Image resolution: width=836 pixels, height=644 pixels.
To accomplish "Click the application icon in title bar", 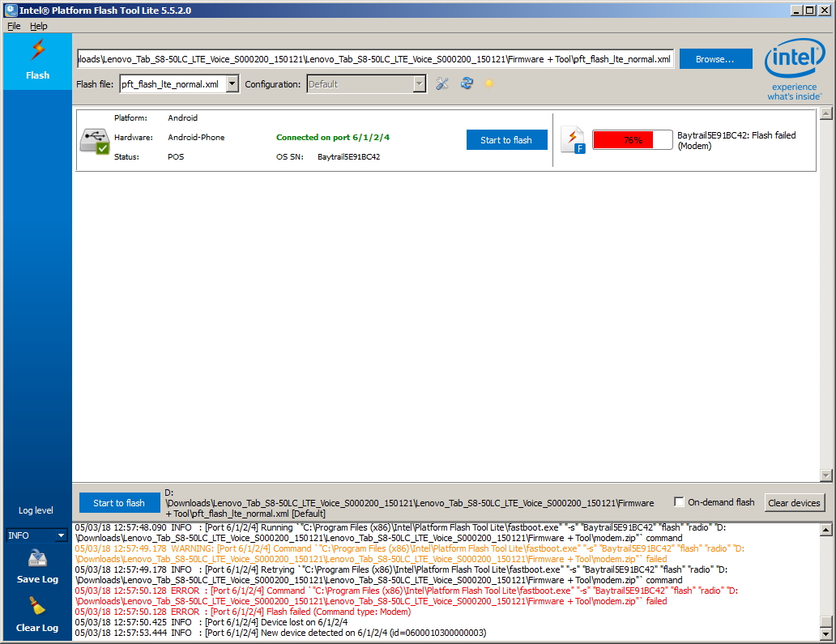I will [11, 11].
